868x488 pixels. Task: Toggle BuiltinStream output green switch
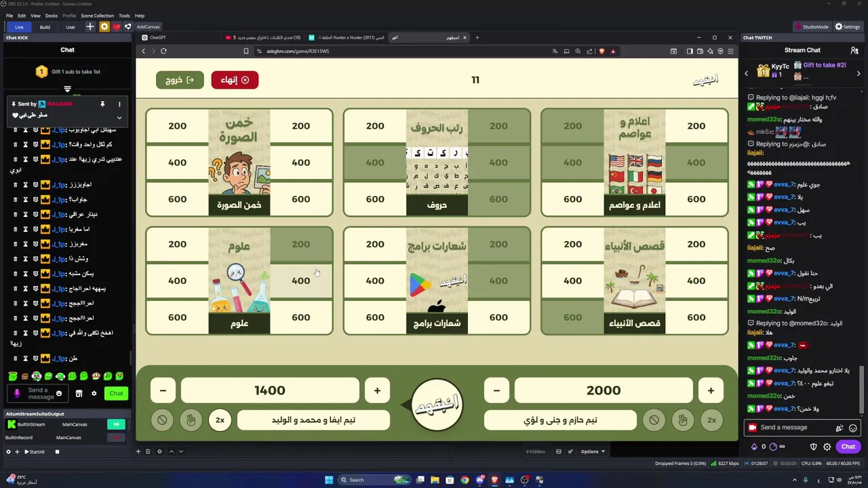[x=116, y=424]
